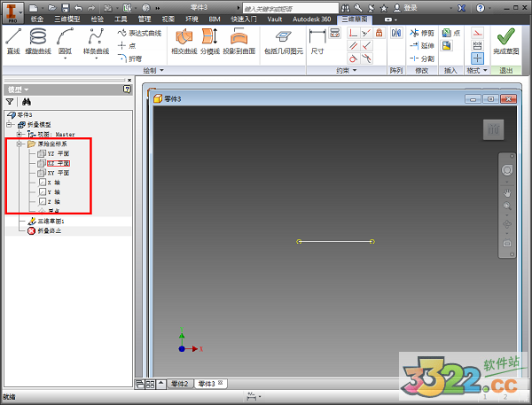Click the insert image icon below 点
This screenshot has width=532, height=405.
(x=447, y=45)
